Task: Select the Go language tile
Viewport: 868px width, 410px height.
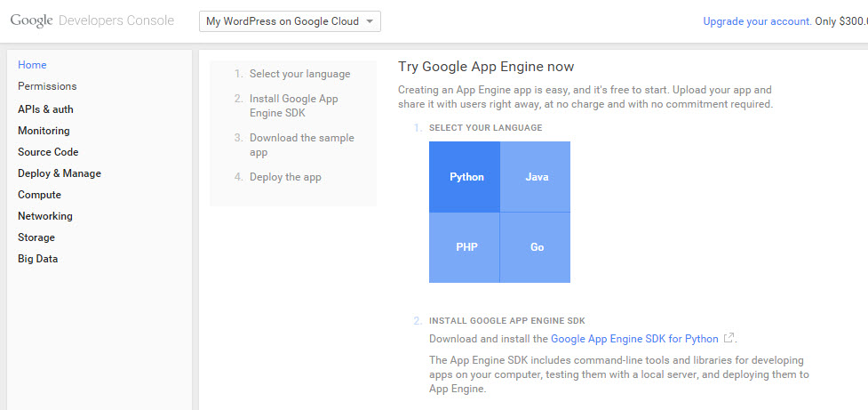Action: click(536, 247)
